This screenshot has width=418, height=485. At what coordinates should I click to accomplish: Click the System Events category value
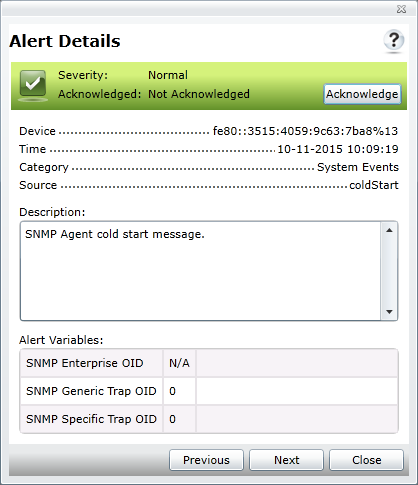click(358, 167)
